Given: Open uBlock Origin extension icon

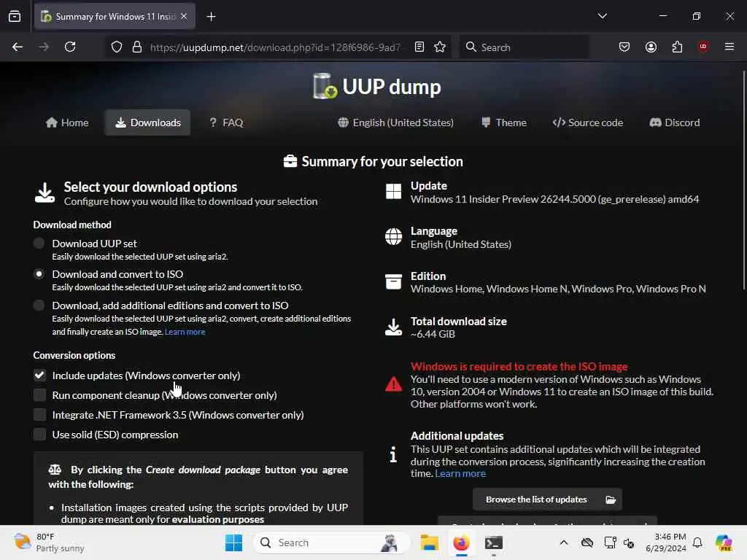Looking at the screenshot, I should coord(703,47).
